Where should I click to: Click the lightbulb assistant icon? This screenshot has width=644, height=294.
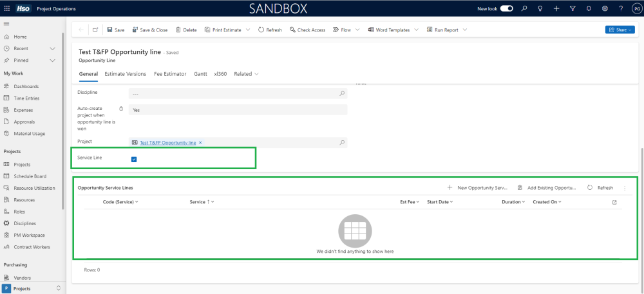[540, 8]
